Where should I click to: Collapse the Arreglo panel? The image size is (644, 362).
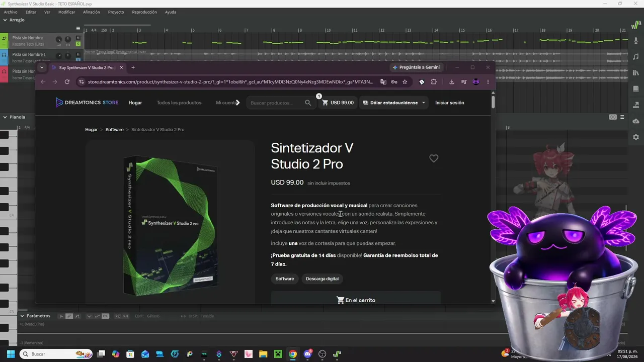[5, 20]
